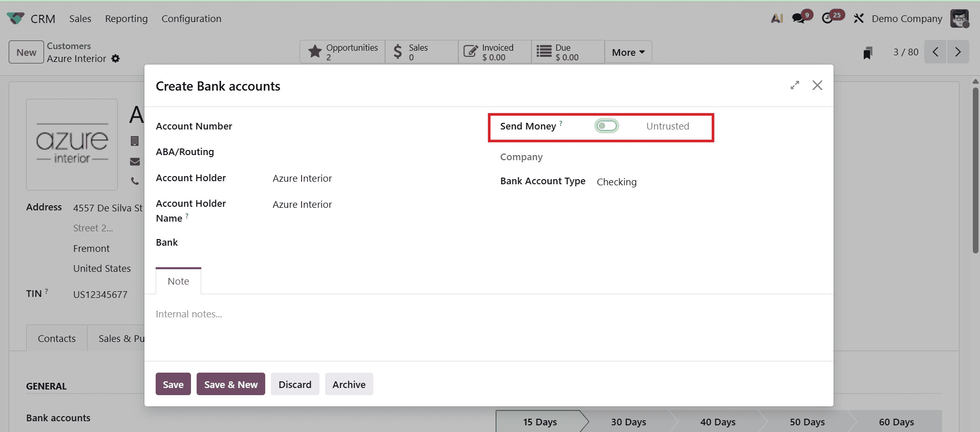980x432 pixels.
Task: Select the Note tab
Action: click(x=178, y=281)
